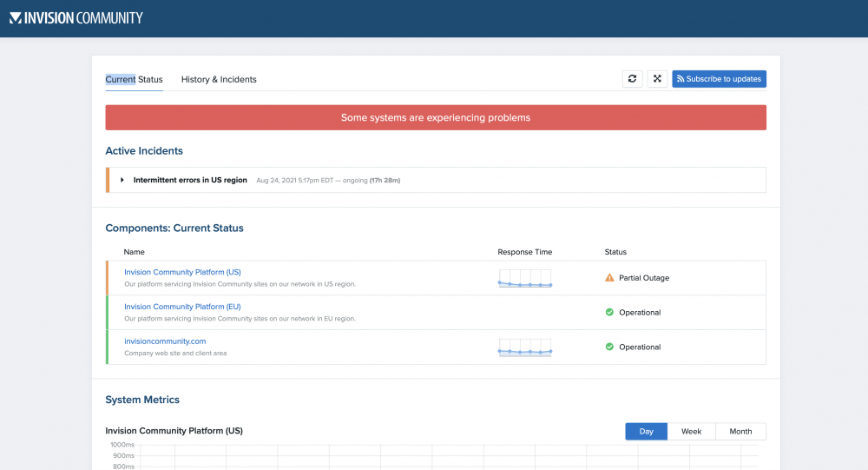
Task: Click the Name column header
Action: click(134, 252)
